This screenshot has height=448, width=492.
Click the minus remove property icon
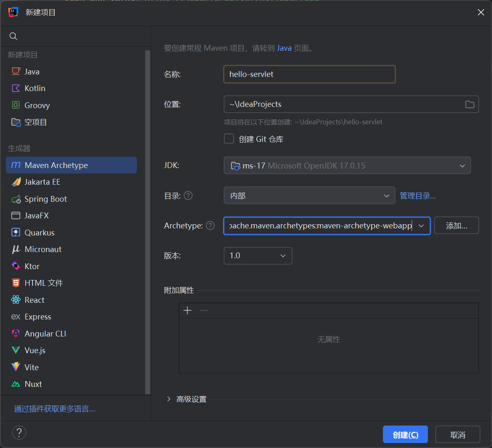[204, 310]
